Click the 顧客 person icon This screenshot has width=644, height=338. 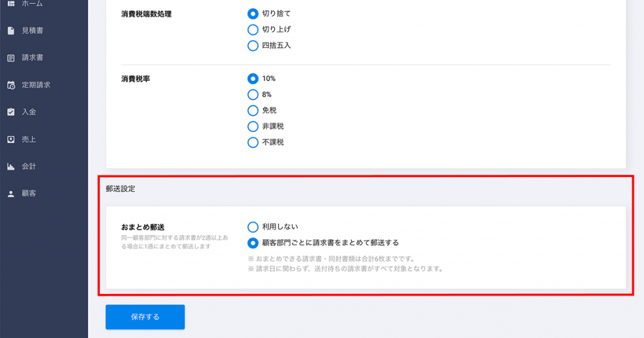point(11,194)
